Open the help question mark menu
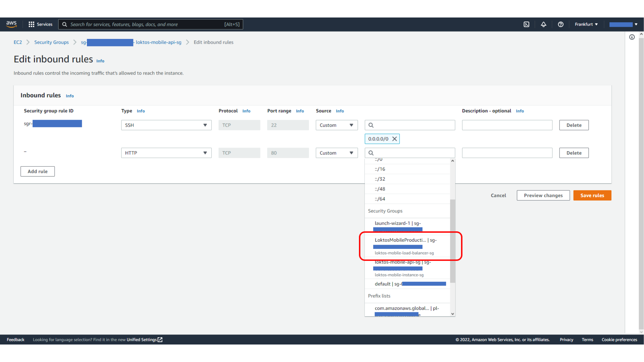The width and height of the screenshot is (644, 362). (x=560, y=24)
